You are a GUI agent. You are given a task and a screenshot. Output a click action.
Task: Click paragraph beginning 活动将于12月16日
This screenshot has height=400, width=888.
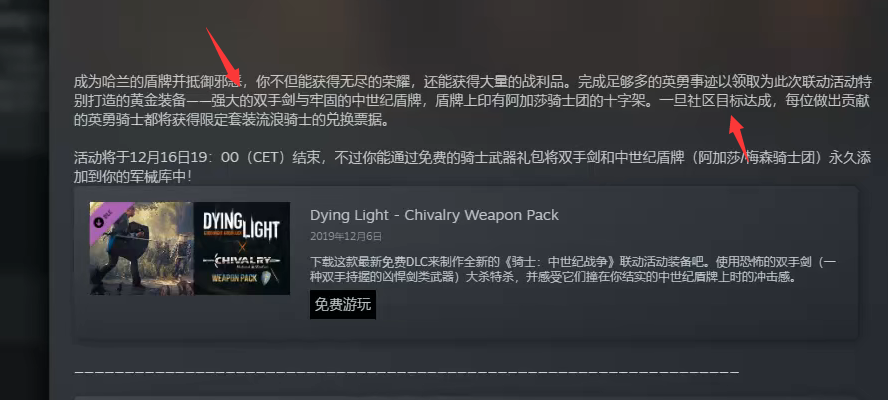(x=472, y=167)
